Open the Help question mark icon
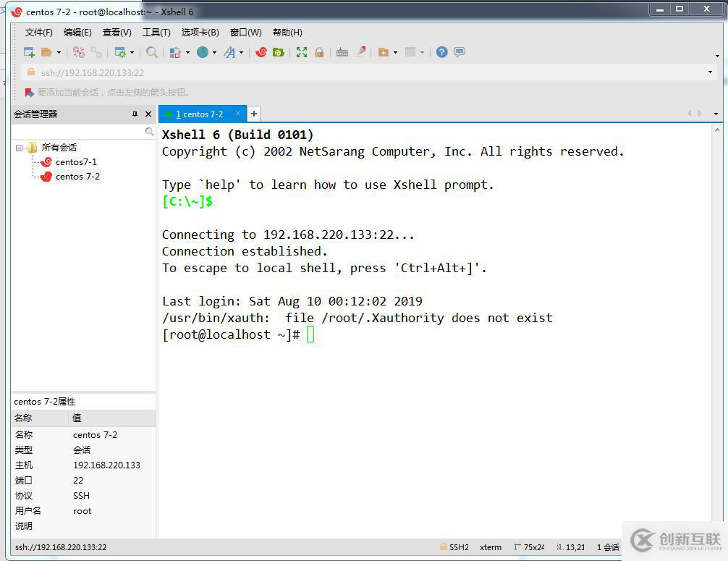 441,52
